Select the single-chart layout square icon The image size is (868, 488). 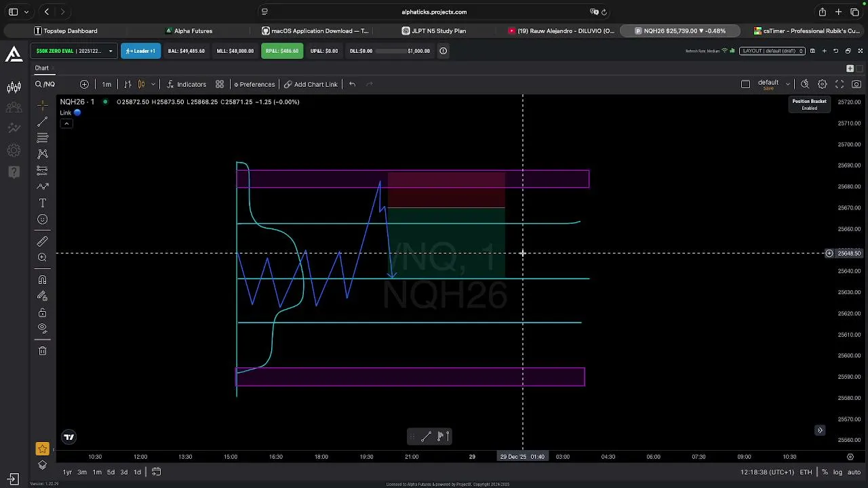click(745, 84)
